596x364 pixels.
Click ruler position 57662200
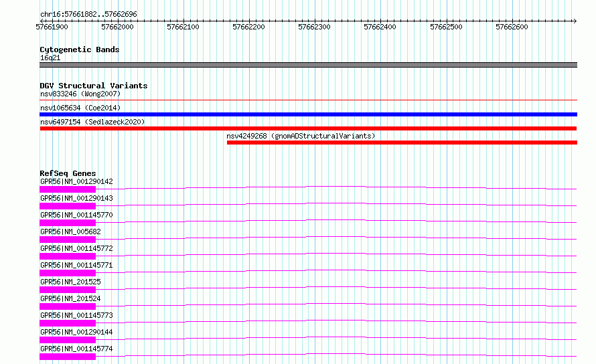tap(248, 27)
